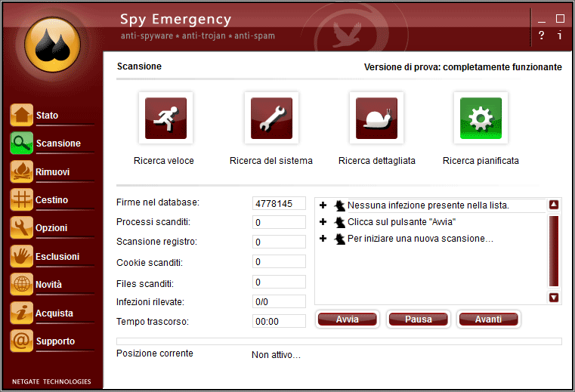The height and width of the screenshot is (392, 575).
Task: Click spy icon beside 'Per iniziare una nuova'
Action: 339,239
